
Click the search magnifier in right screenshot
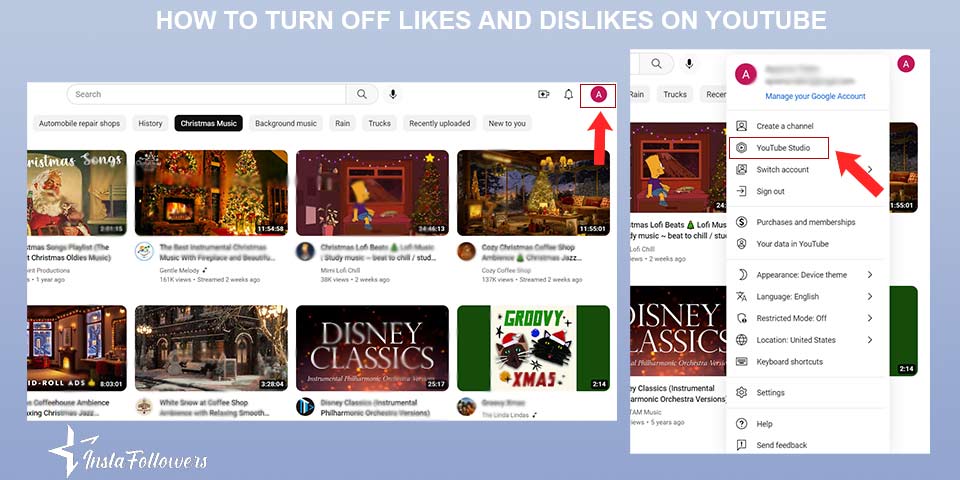coord(656,64)
